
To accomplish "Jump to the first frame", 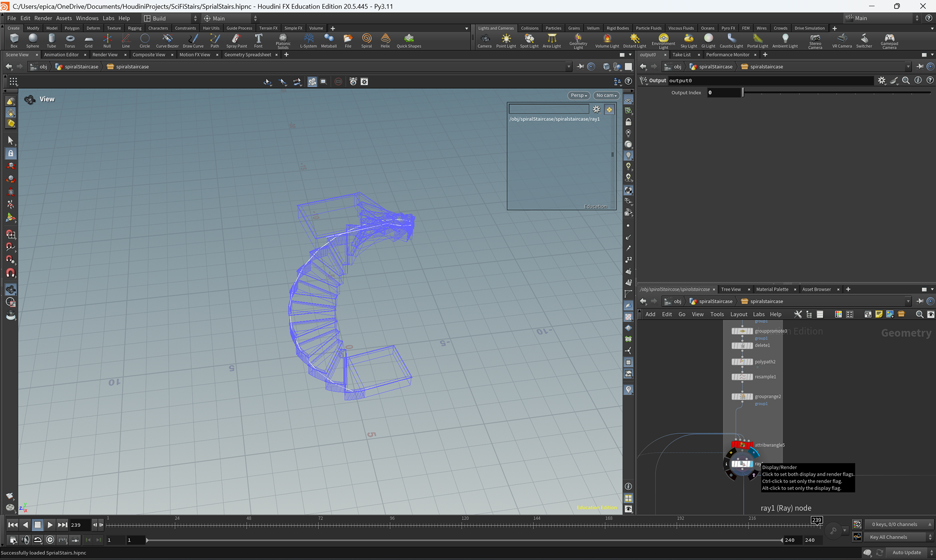I will click(13, 525).
